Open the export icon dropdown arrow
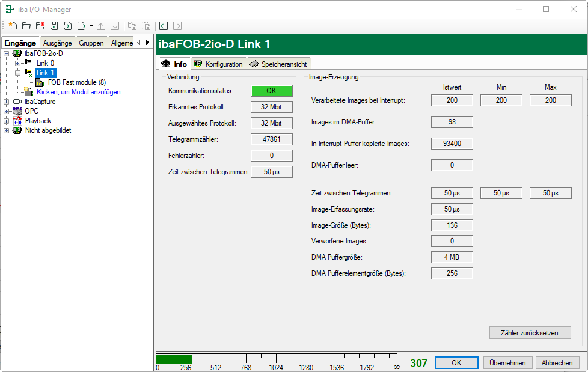 point(91,26)
